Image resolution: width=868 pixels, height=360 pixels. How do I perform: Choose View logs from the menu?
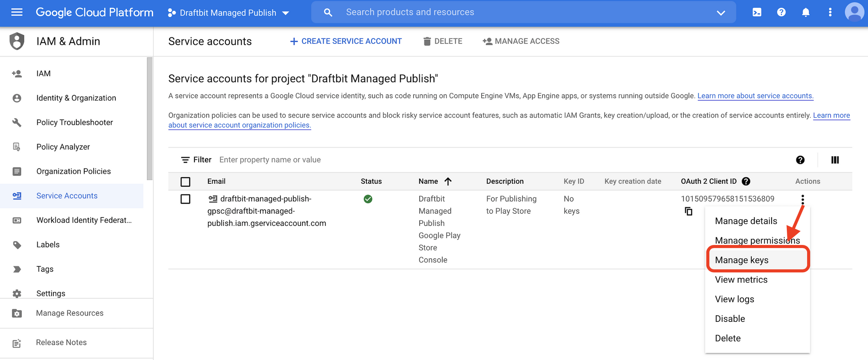tap(734, 299)
